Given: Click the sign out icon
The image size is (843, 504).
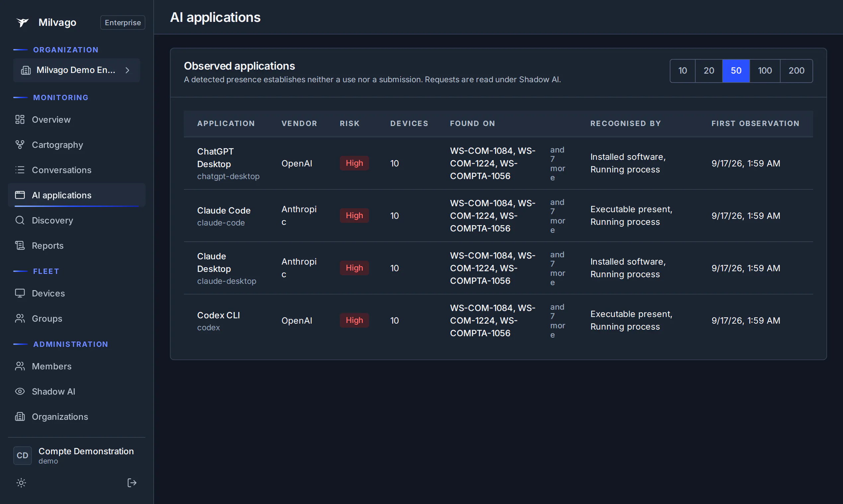Looking at the screenshot, I should tap(131, 482).
